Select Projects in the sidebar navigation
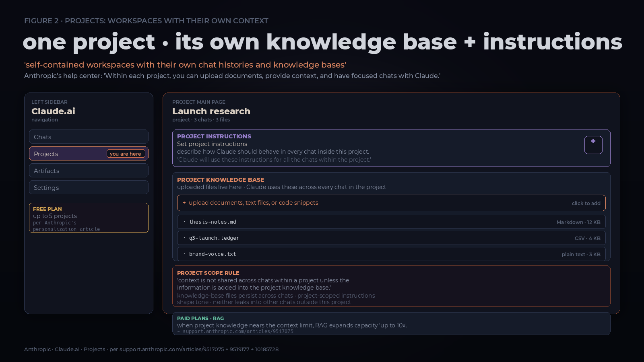644x362 pixels. coord(89,154)
